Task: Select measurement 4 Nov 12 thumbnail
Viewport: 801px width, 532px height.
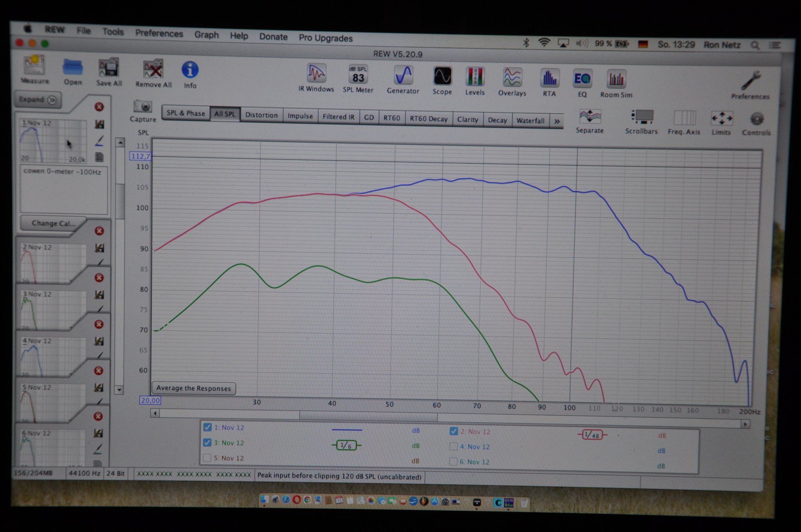Action: pos(53,356)
